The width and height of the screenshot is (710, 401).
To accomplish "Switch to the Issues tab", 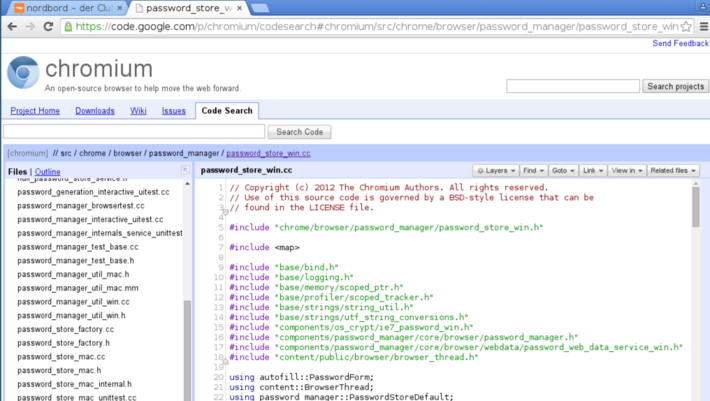I will (x=174, y=111).
